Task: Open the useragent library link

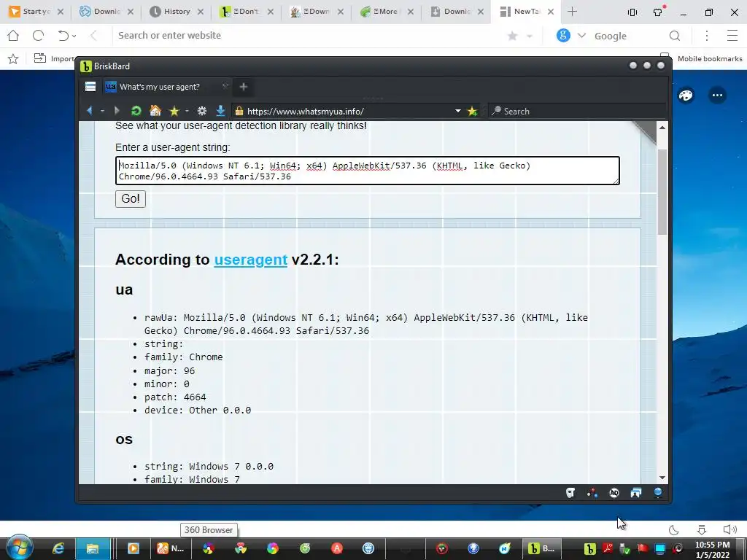Action: pyautogui.click(x=251, y=260)
